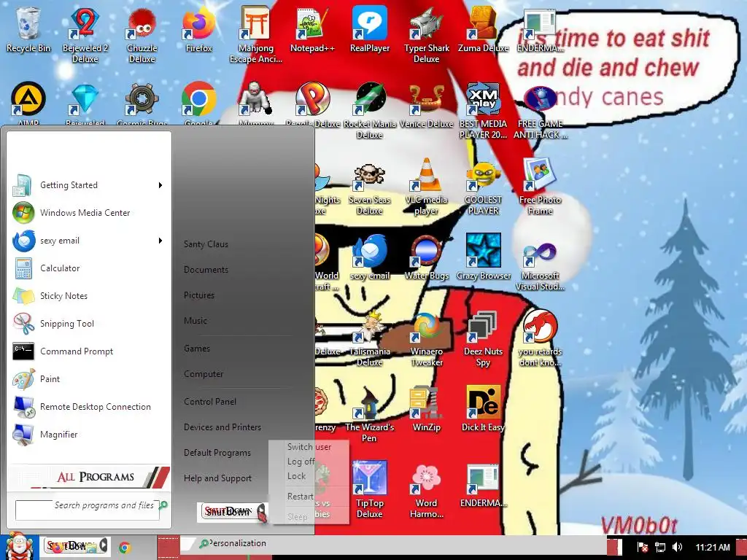Image resolution: width=747 pixels, height=560 pixels.
Task: Open Devices and Printers link
Action: point(222,427)
